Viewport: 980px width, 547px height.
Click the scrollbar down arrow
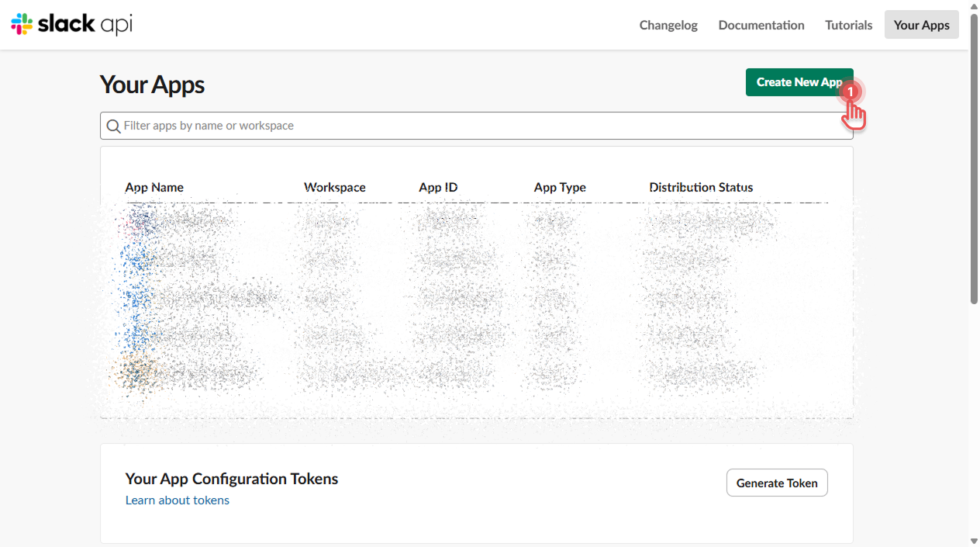coord(975,541)
